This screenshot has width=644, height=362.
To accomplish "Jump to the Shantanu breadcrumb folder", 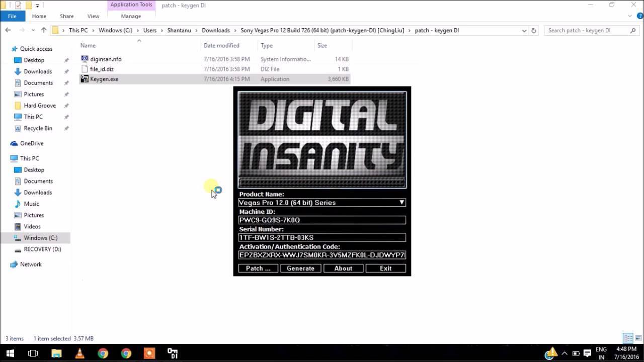I will click(x=179, y=30).
